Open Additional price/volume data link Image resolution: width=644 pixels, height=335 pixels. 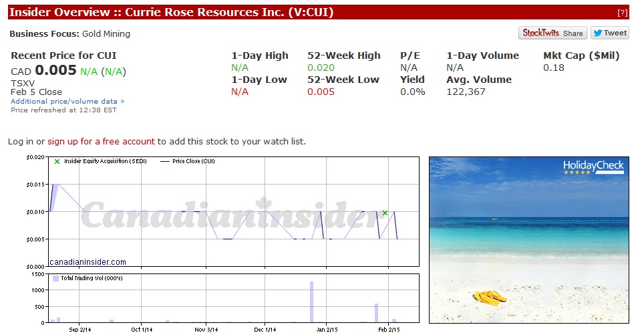pyautogui.click(x=67, y=101)
